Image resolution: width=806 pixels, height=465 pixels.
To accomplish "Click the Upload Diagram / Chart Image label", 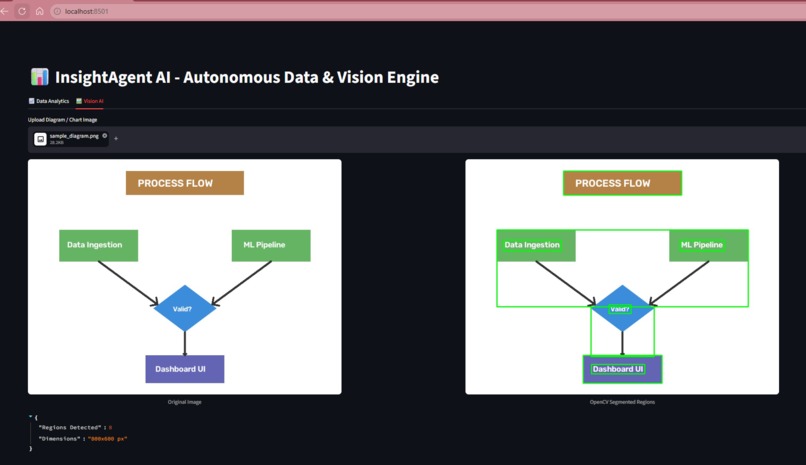I will (62, 120).
